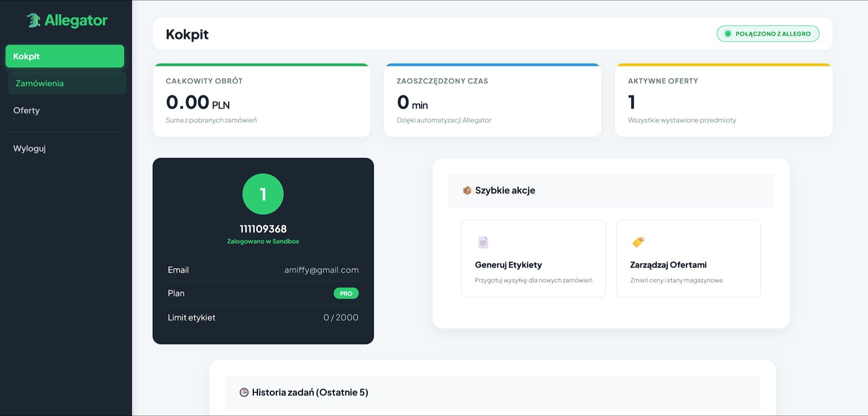Viewport: 868px width, 416px height.
Task: Click the Allegator alligator logo icon
Action: coord(33,20)
